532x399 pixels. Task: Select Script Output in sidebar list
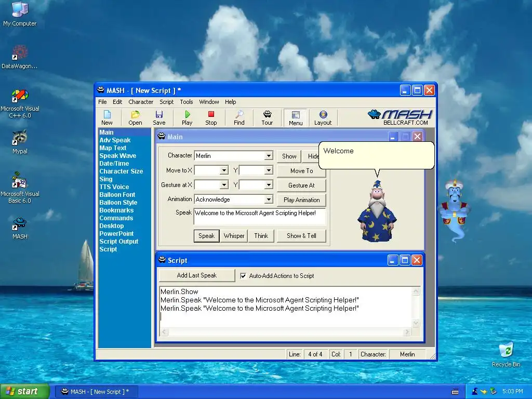[119, 242]
